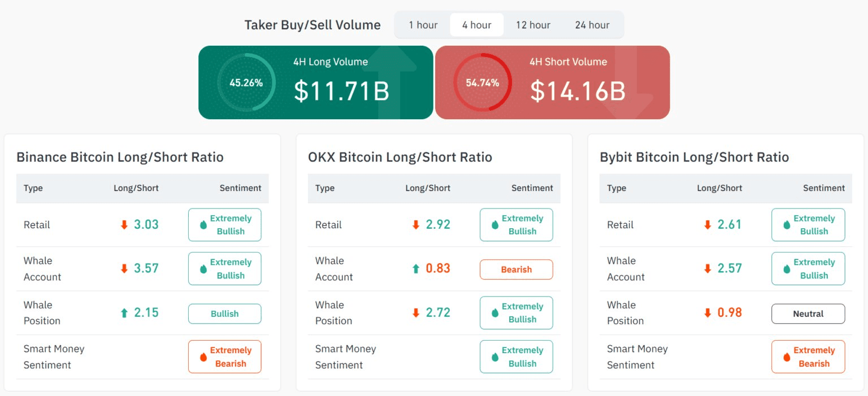
Task: Select the 24 hour timeframe tab
Action: click(592, 25)
